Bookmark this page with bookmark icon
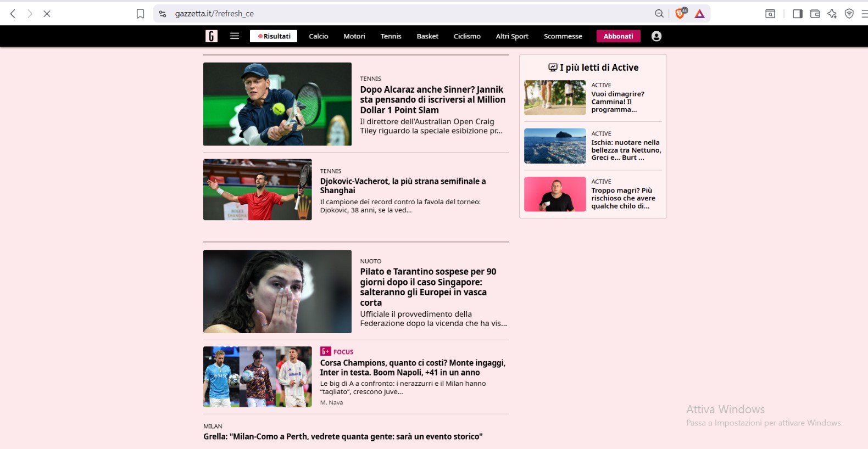Viewport: 868px width, 449px height. pos(140,14)
